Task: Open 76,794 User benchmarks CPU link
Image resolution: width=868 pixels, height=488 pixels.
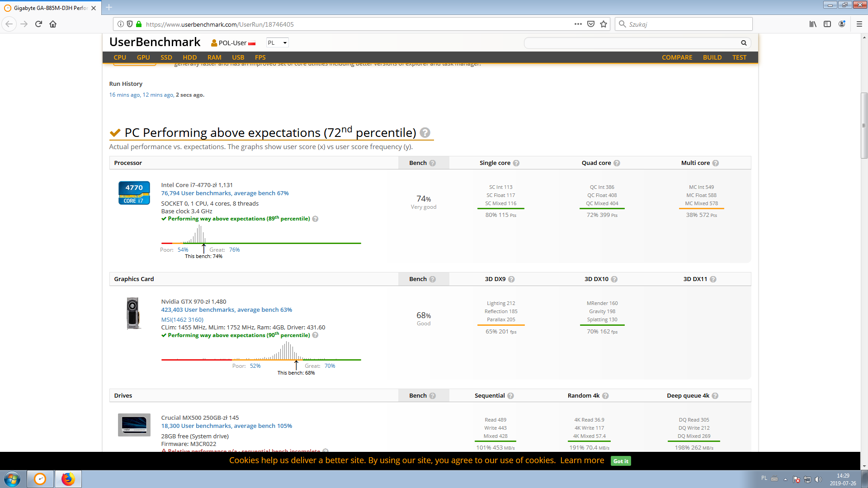Action: 225,193
